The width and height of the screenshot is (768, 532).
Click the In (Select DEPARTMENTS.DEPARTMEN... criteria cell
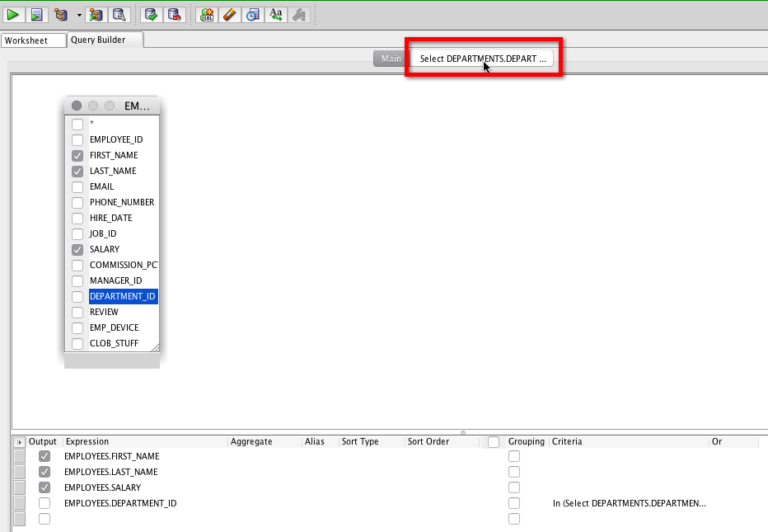coord(629,503)
